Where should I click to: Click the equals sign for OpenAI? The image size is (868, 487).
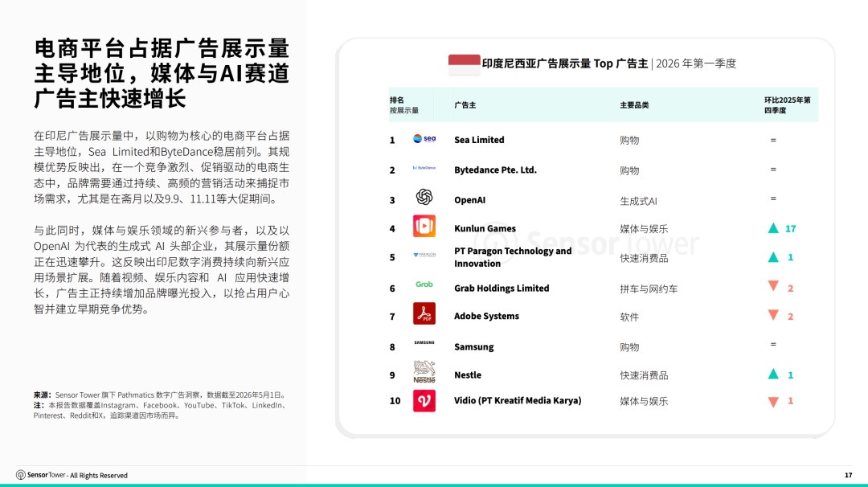coord(773,198)
